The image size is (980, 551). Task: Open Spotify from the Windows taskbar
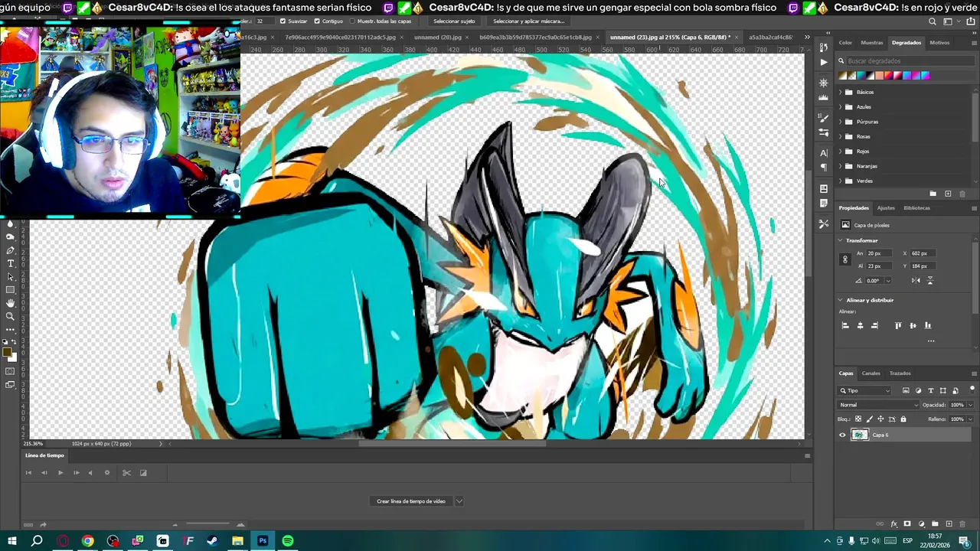pos(288,541)
